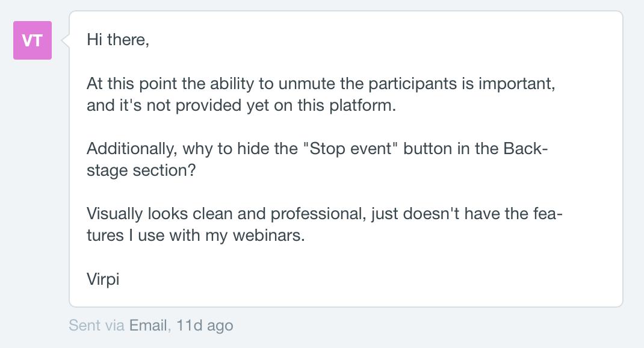Click the word professional in message
644x348 pixels.
[318, 214]
